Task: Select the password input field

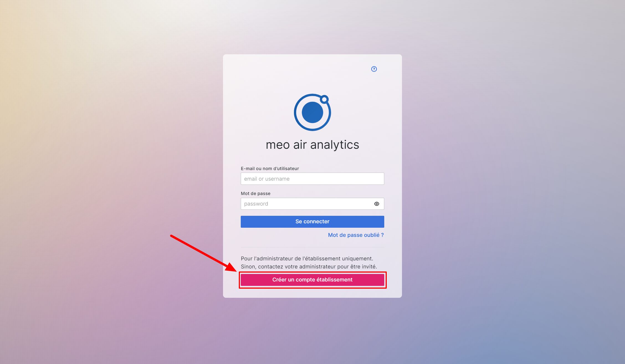Action: [x=312, y=204]
